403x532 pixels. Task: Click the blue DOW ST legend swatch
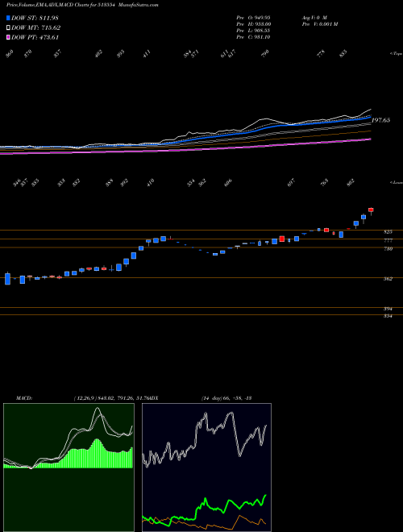click(8, 18)
